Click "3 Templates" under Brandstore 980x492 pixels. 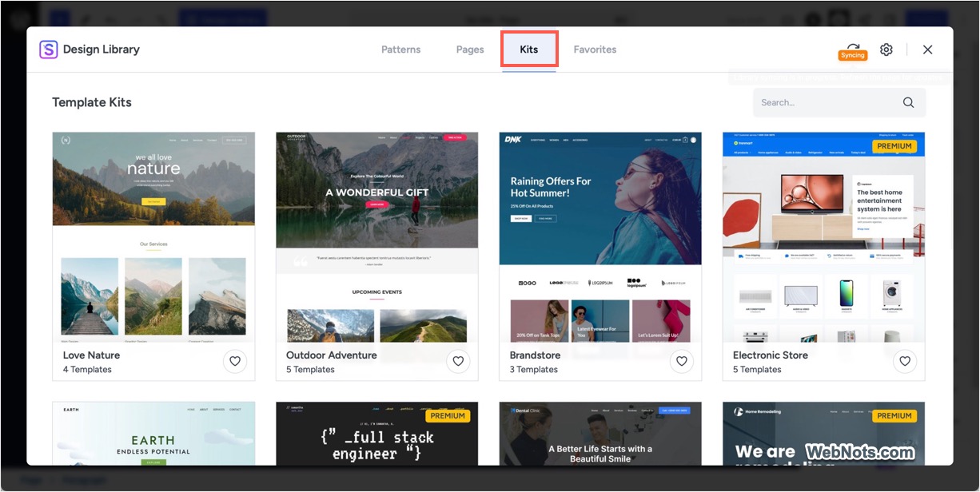[x=534, y=369]
